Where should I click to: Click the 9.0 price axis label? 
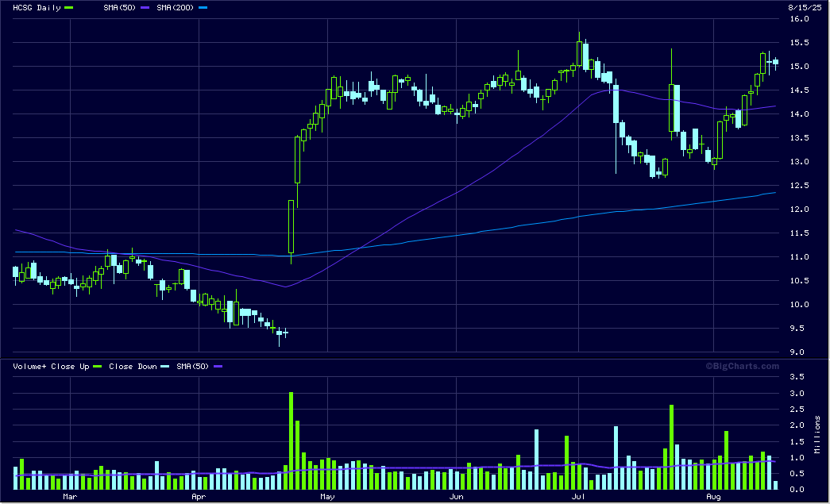(799, 352)
